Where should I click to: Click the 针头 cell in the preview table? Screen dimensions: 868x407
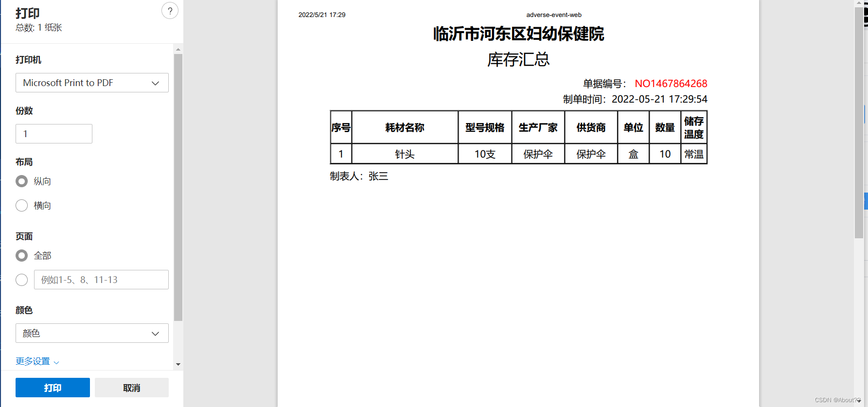pyautogui.click(x=405, y=154)
